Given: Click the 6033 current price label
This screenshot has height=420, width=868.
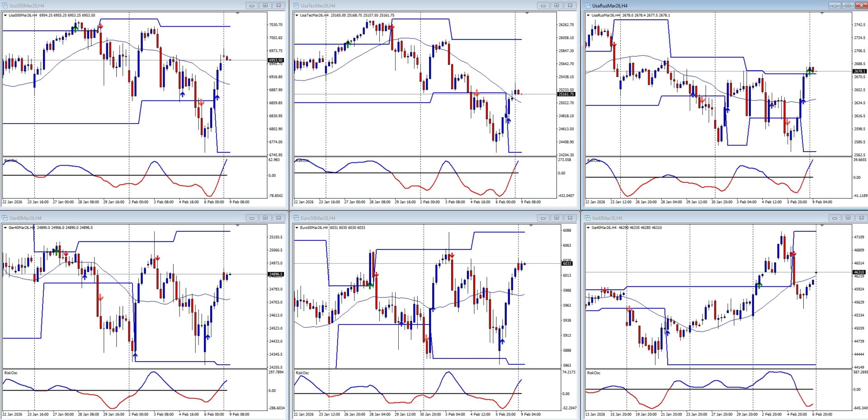Looking at the screenshot, I should point(566,263).
